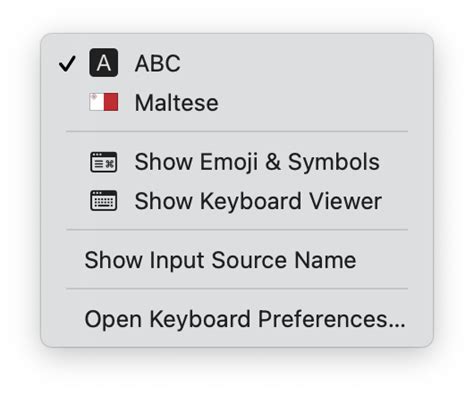Click the checkmark beside ABC
The image size is (474, 395).
coord(67,63)
